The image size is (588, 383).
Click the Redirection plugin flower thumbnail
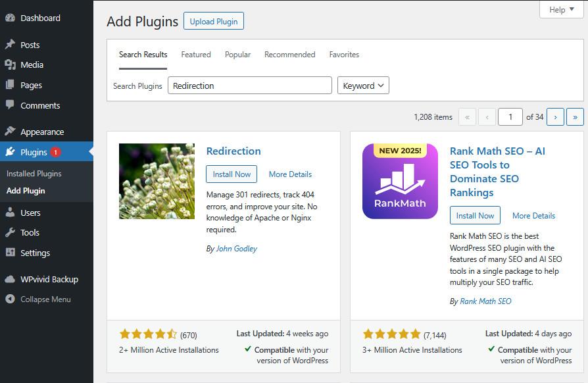click(x=157, y=181)
